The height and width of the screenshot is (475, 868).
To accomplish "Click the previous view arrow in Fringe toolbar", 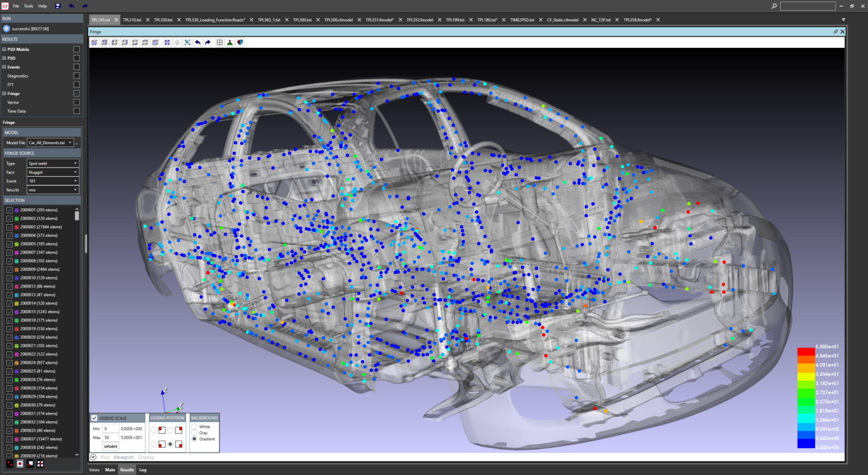I will 198,43.
